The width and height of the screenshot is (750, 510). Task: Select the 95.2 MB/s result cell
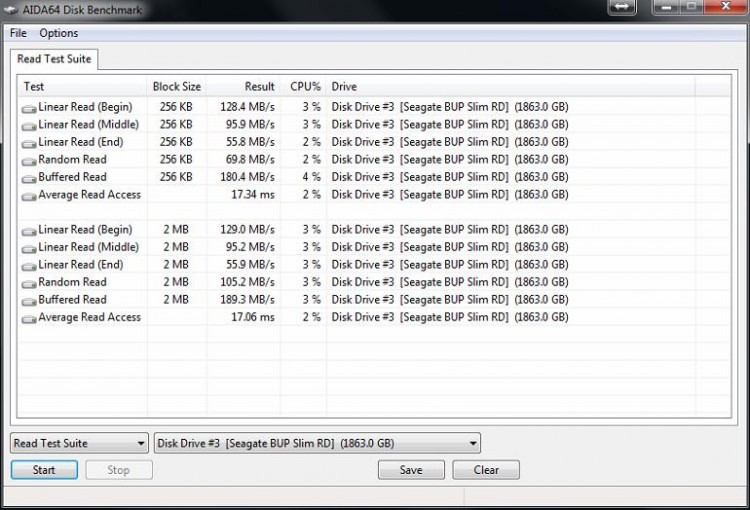click(250, 247)
